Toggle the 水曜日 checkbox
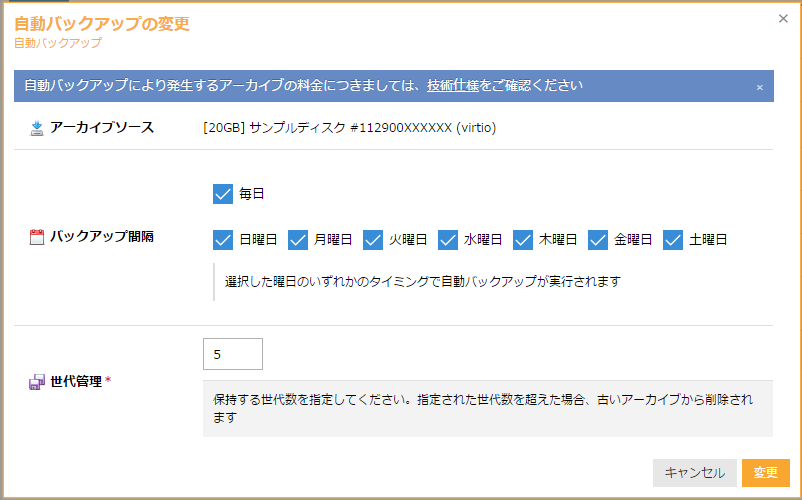 [x=448, y=240]
